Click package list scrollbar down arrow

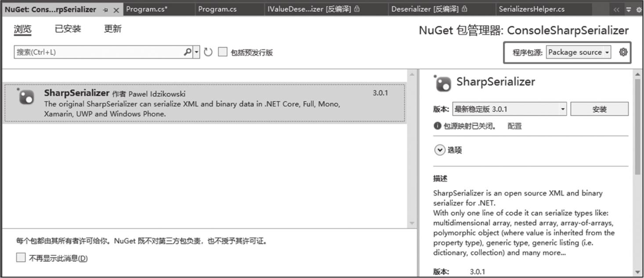click(x=412, y=223)
